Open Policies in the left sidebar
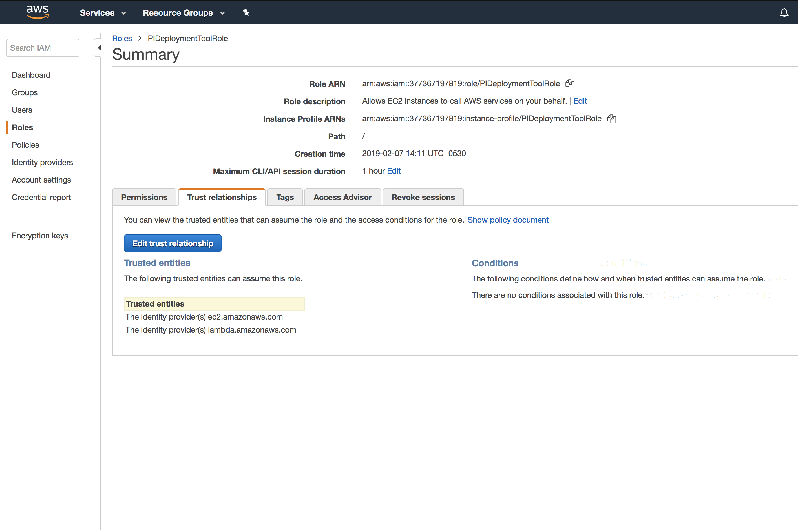 [25, 145]
